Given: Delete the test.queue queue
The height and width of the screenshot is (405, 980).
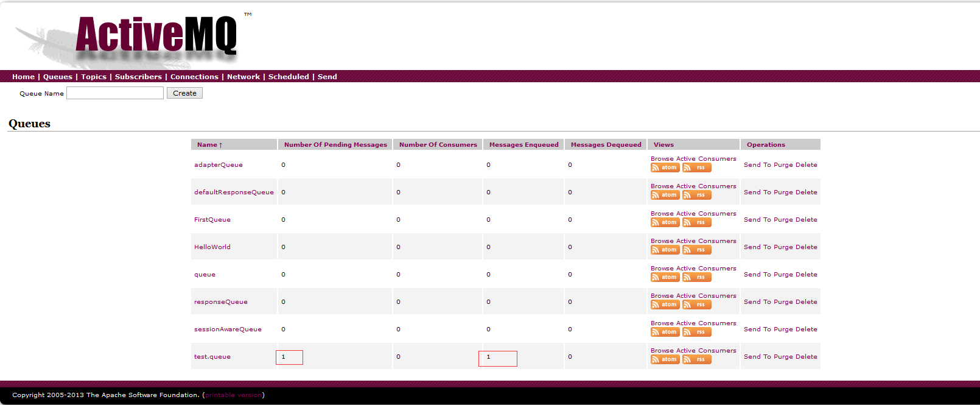Looking at the screenshot, I should [807, 357].
